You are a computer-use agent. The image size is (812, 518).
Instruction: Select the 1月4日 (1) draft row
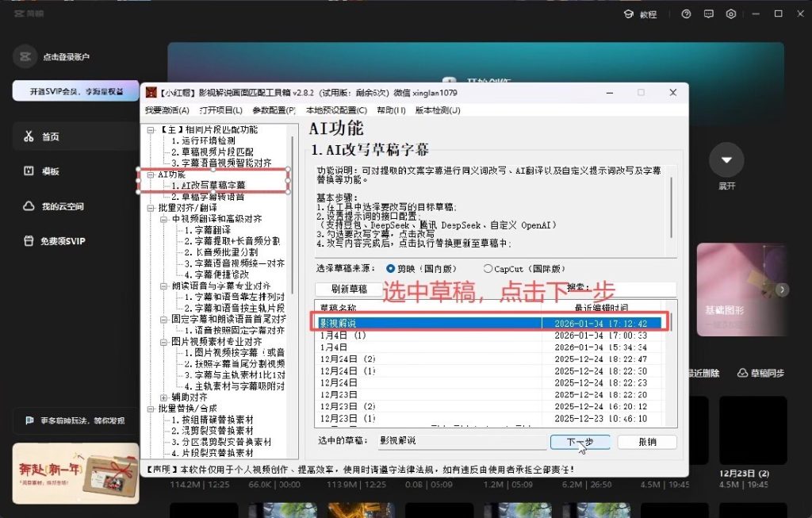pos(489,335)
